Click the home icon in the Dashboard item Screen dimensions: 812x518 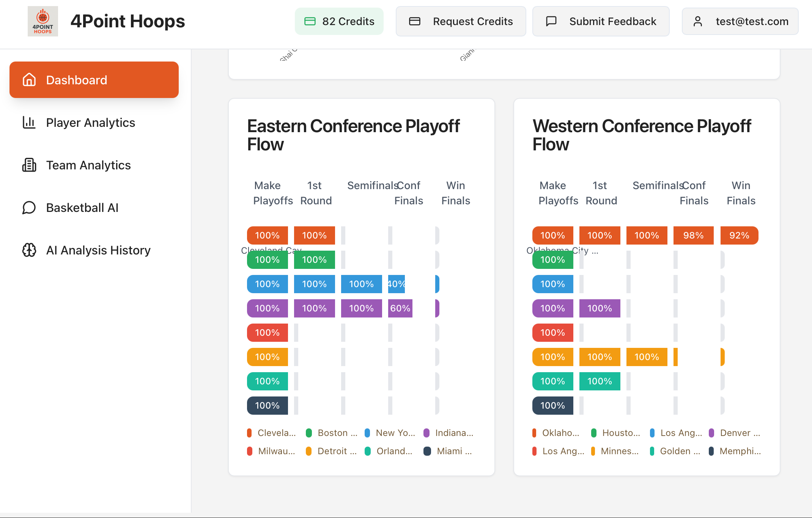[x=29, y=80]
